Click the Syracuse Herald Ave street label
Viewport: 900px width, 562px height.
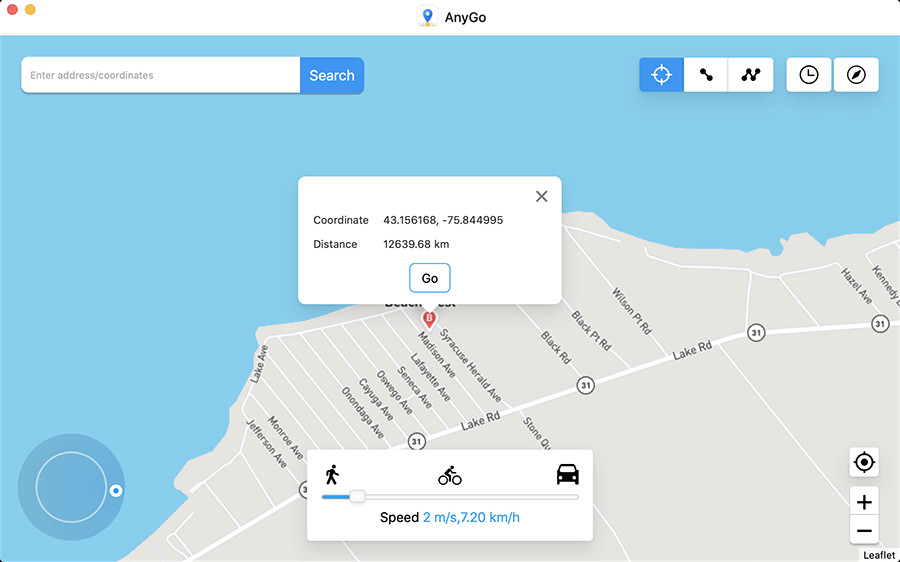(471, 366)
